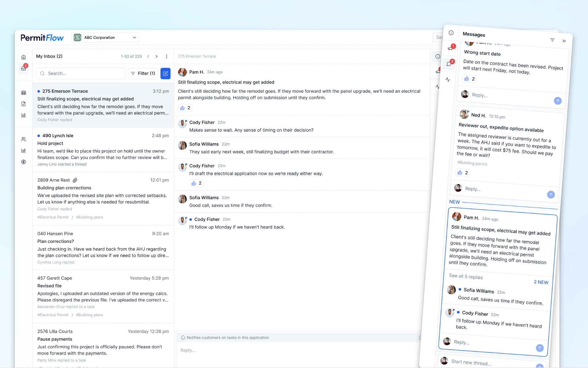Toggle thumbs-up on Cody Fisher's draft message
This screenshot has height=368, width=588.
(197, 183)
